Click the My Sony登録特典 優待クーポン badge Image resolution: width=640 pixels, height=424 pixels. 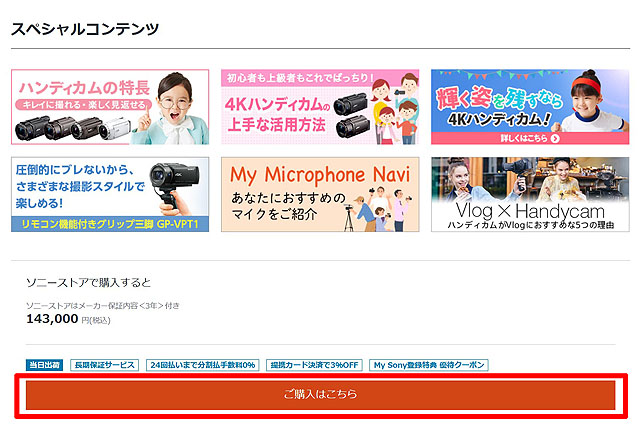(x=428, y=365)
